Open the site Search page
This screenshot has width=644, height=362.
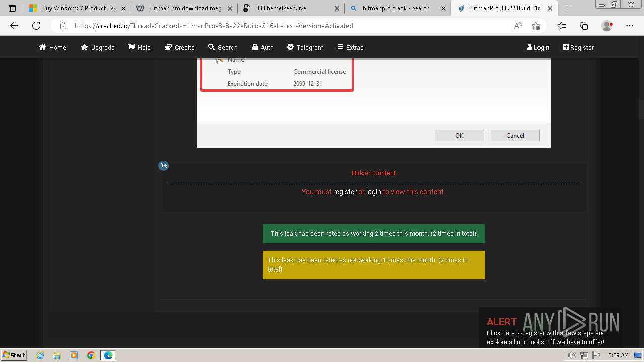click(223, 47)
